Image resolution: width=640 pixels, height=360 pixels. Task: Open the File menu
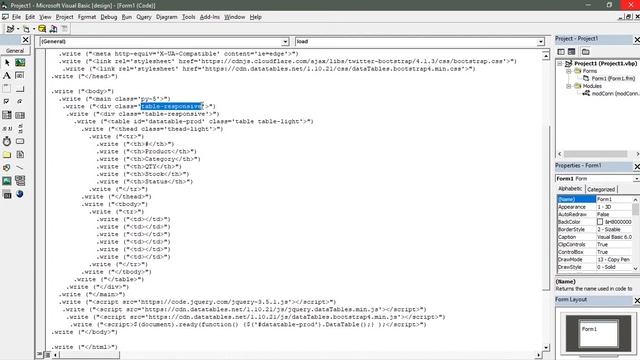click(16, 17)
